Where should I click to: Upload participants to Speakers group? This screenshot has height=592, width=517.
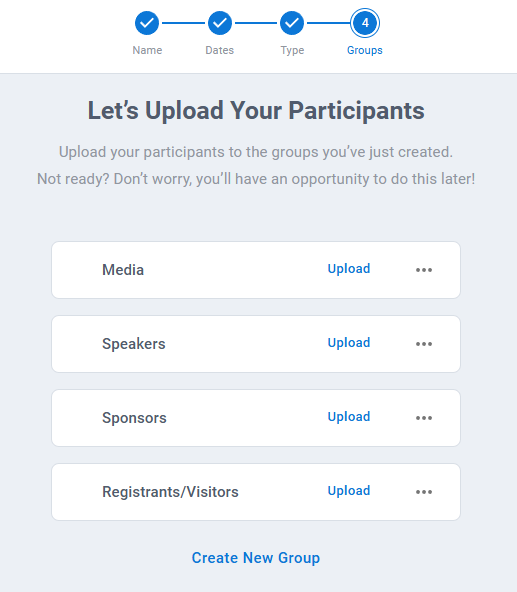point(349,343)
